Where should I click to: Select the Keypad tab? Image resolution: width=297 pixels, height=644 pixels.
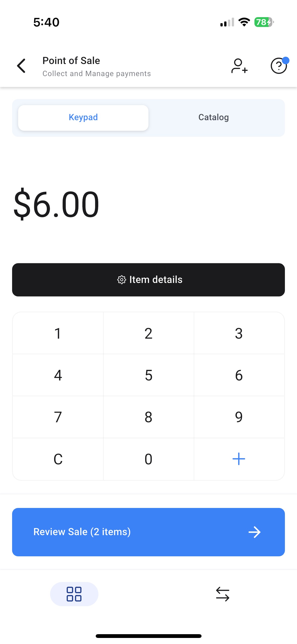point(83,117)
